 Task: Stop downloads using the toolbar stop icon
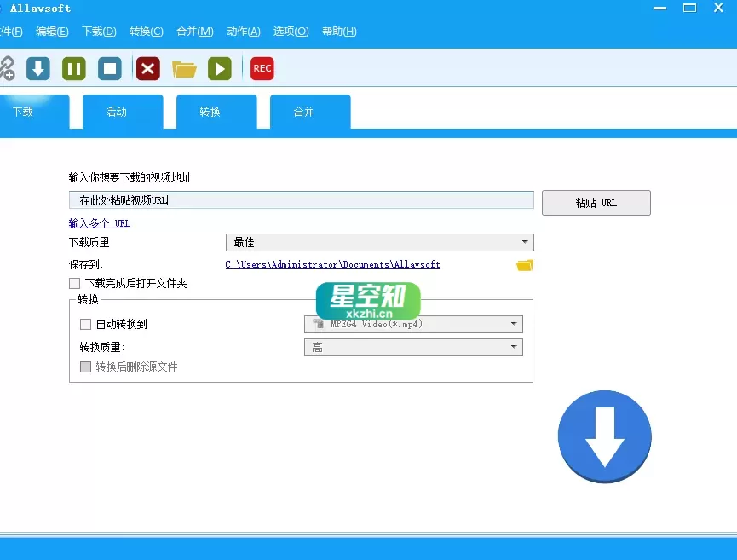(111, 68)
